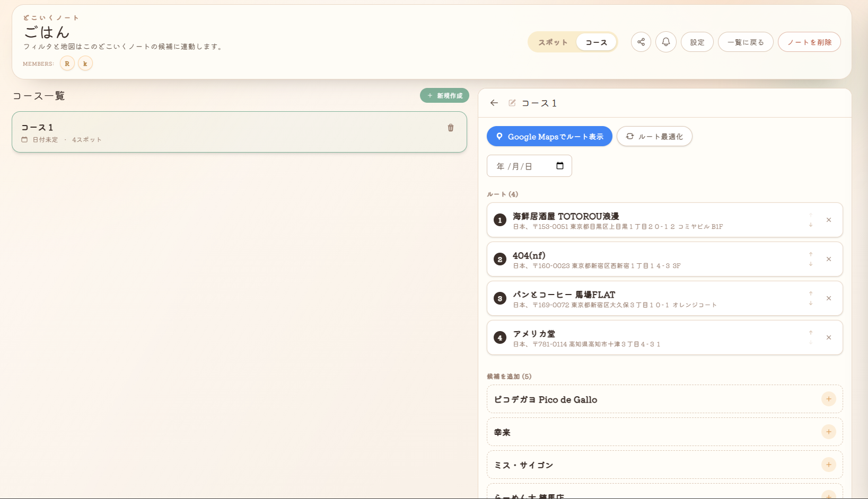Select the コース tab
Screen dimensions: 868x499
[x=596, y=42]
